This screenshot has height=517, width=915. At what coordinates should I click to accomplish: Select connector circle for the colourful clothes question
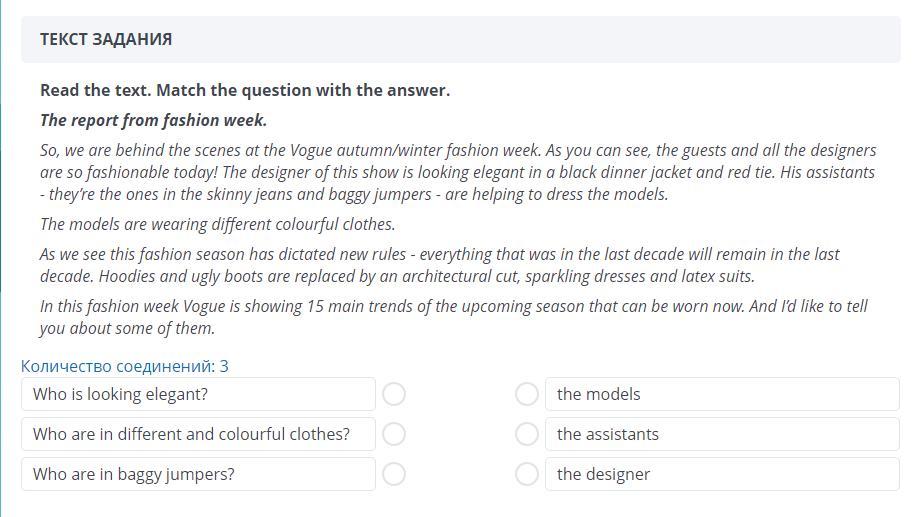coord(394,434)
